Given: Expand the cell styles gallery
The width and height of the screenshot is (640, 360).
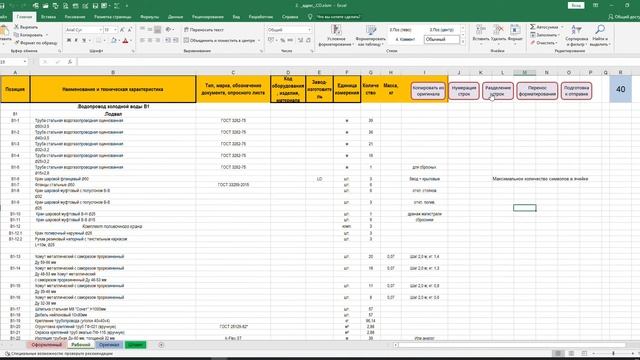Looking at the screenshot, I should click(462, 42).
